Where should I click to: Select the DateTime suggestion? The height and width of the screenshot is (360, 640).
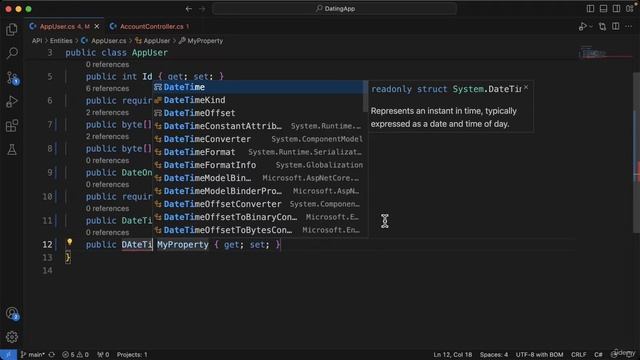tap(258, 87)
